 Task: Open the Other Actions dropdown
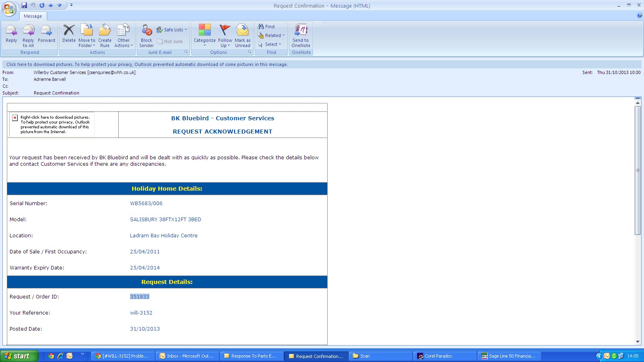coord(124,35)
